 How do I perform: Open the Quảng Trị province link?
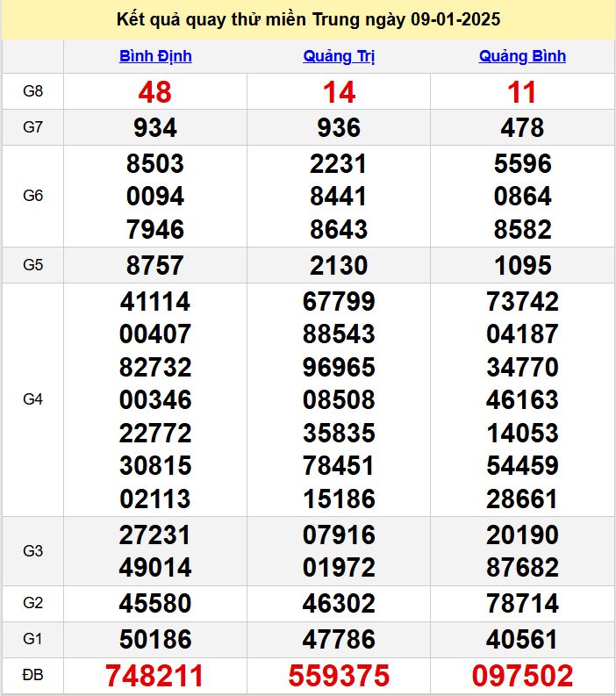point(339,56)
